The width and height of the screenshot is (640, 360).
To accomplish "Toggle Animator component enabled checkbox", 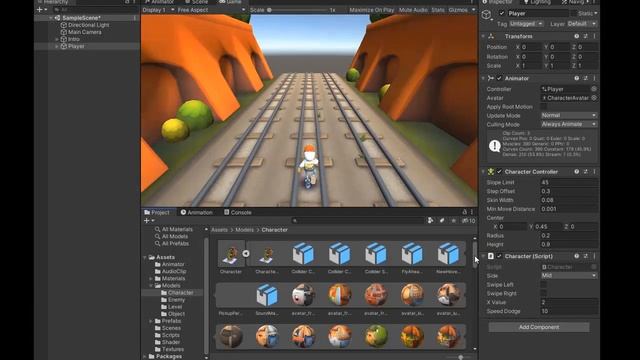I will (499, 78).
